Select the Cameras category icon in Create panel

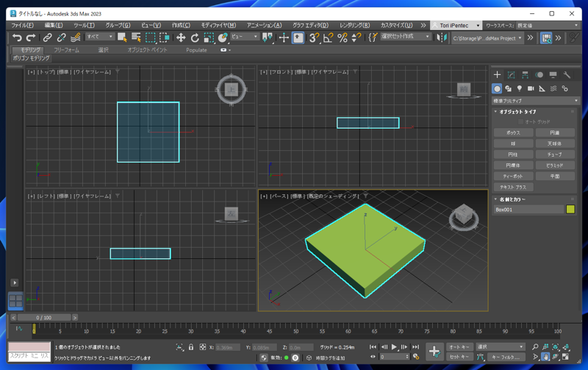531,88
